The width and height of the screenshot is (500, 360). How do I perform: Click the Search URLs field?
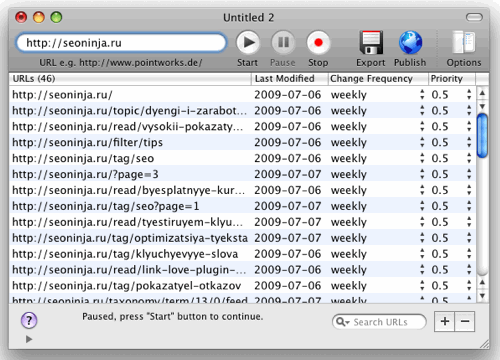point(379,322)
